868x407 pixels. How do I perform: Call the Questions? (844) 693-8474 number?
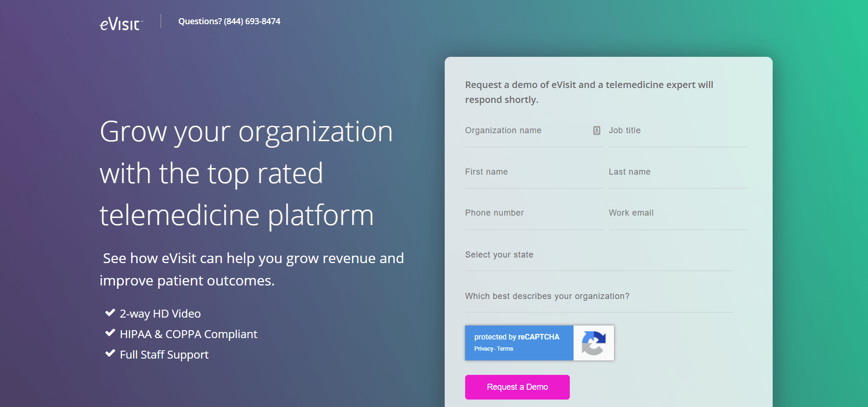[x=229, y=21]
